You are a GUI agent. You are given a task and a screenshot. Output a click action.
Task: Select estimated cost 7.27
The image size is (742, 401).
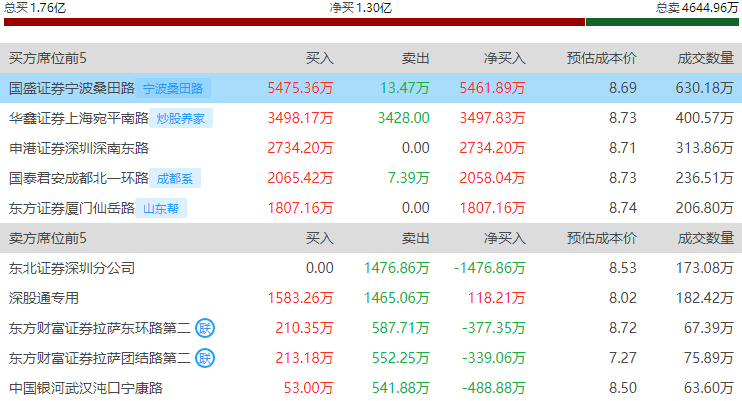(x=623, y=358)
